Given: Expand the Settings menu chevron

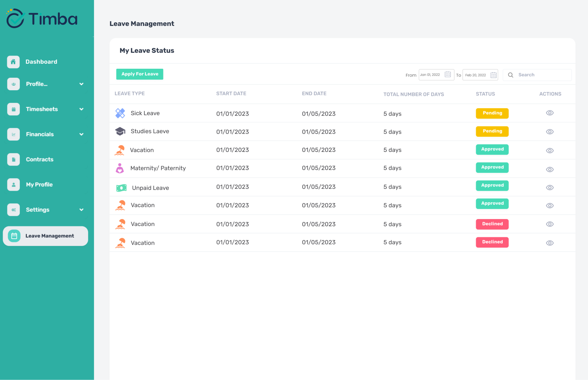Looking at the screenshot, I should pos(81,210).
